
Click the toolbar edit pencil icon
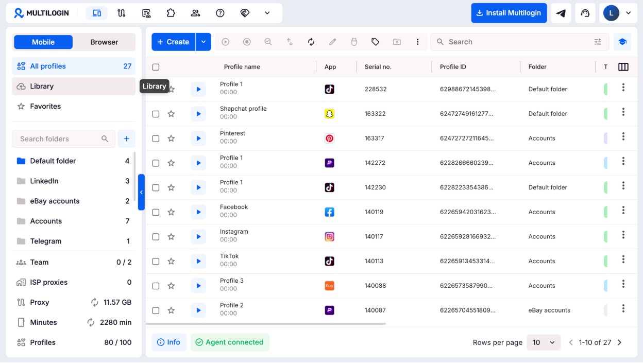tap(333, 42)
